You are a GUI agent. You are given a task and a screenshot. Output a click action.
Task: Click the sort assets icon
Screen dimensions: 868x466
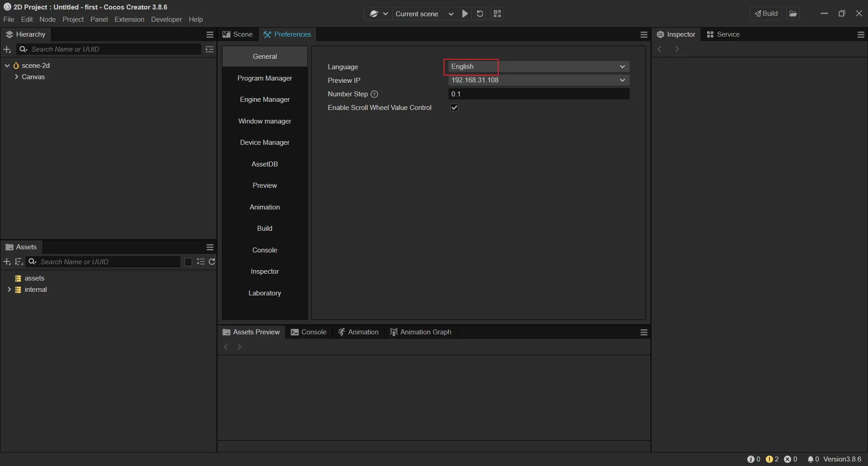pos(19,262)
